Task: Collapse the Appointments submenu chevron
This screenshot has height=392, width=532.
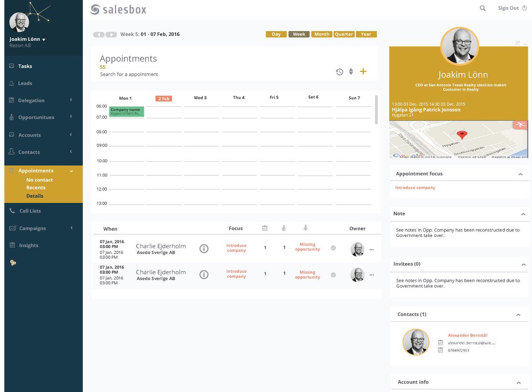Action: [x=71, y=171]
